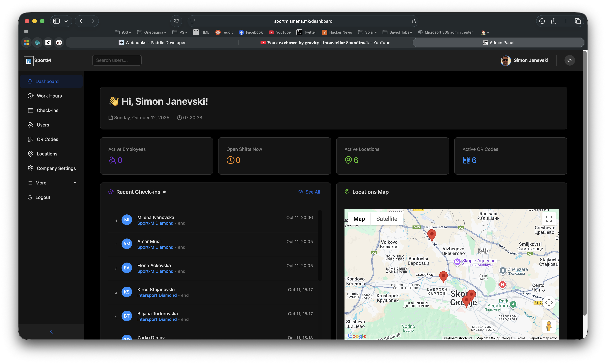Click See All next to Recent Check-ins
This screenshot has height=364, width=606.
[309, 192]
